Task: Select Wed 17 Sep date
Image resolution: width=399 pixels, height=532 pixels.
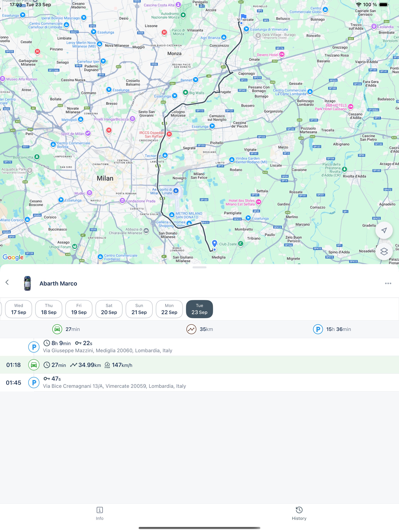Action: [x=19, y=309]
